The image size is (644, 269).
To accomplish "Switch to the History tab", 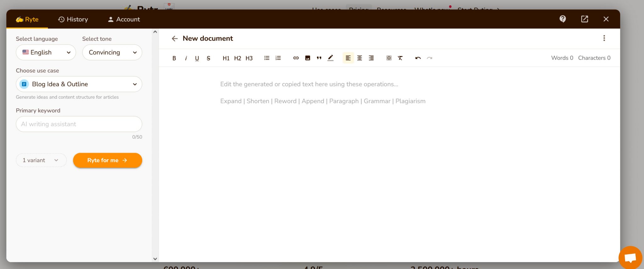I will [x=73, y=19].
